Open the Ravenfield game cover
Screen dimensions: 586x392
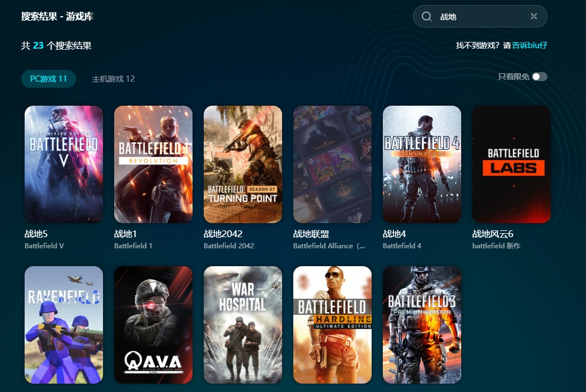click(64, 325)
